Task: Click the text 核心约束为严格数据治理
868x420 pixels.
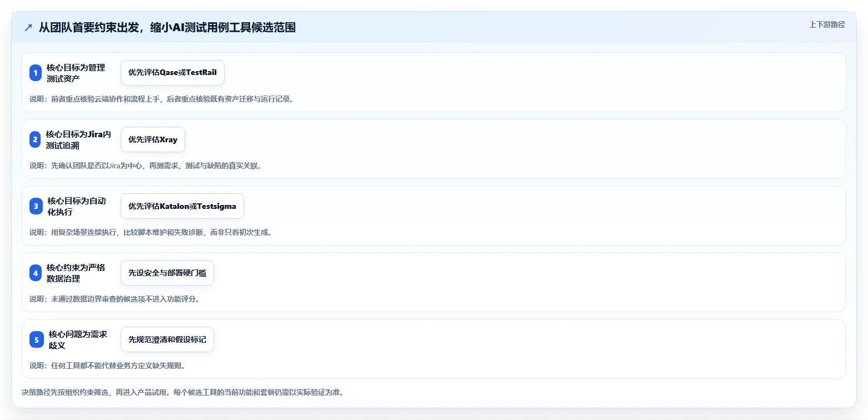Action: click(x=76, y=273)
